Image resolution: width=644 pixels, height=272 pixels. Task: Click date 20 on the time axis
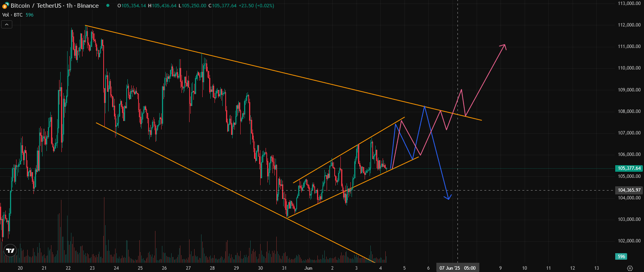tap(20, 268)
